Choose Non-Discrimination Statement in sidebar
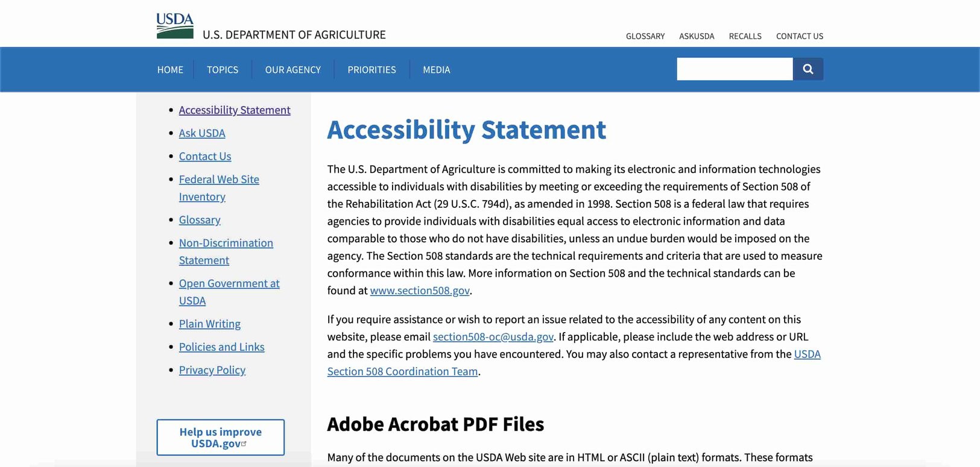This screenshot has width=980, height=467. tap(226, 243)
